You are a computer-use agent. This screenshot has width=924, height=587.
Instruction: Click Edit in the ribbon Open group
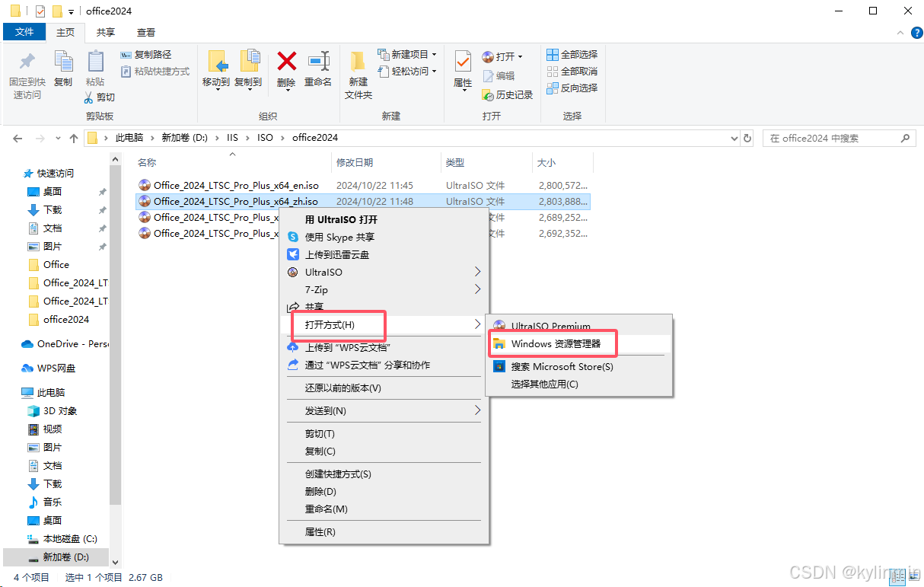(x=499, y=76)
